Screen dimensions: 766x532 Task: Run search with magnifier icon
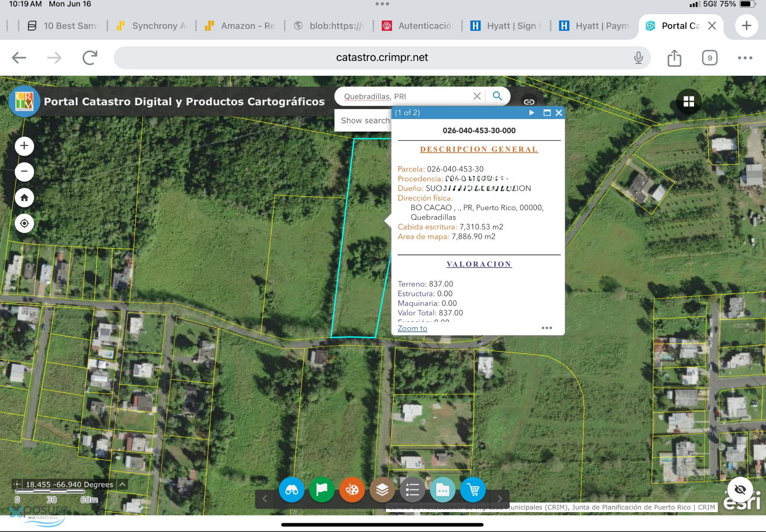tap(497, 96)
